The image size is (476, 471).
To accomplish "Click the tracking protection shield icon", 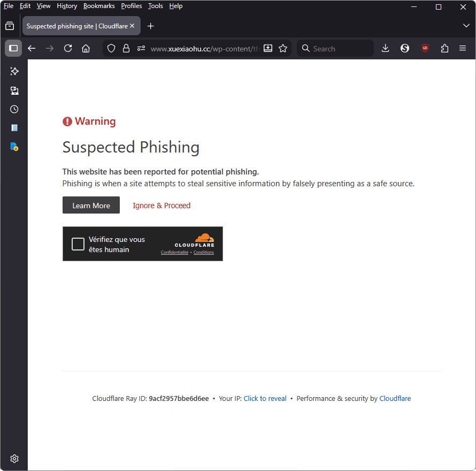I will pyautogui.click(x=111, y=48).
